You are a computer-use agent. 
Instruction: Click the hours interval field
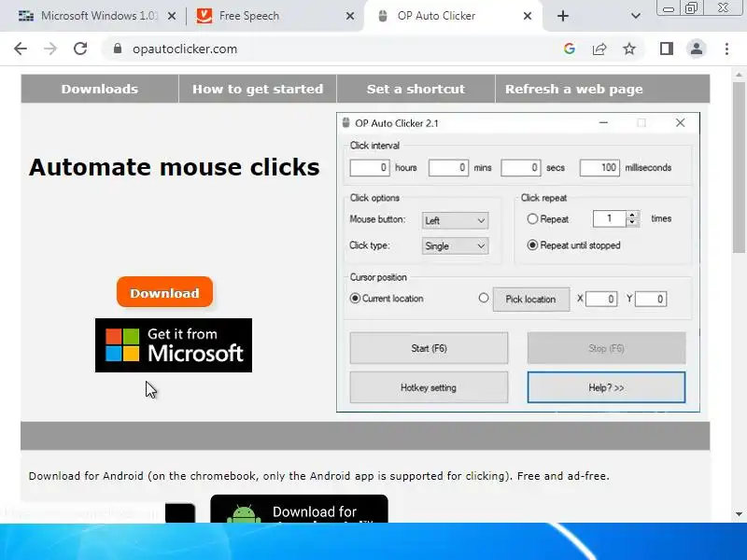[370, 168]
